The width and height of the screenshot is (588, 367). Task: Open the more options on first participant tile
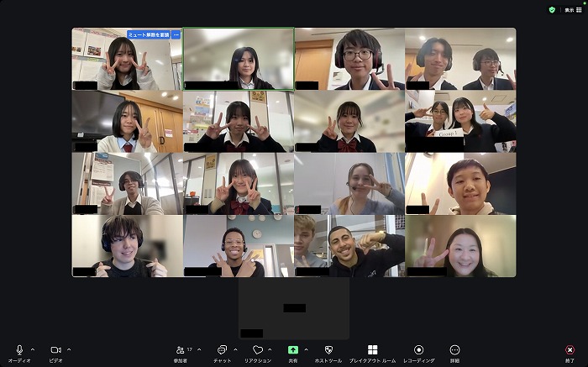(x=176, y=34)
